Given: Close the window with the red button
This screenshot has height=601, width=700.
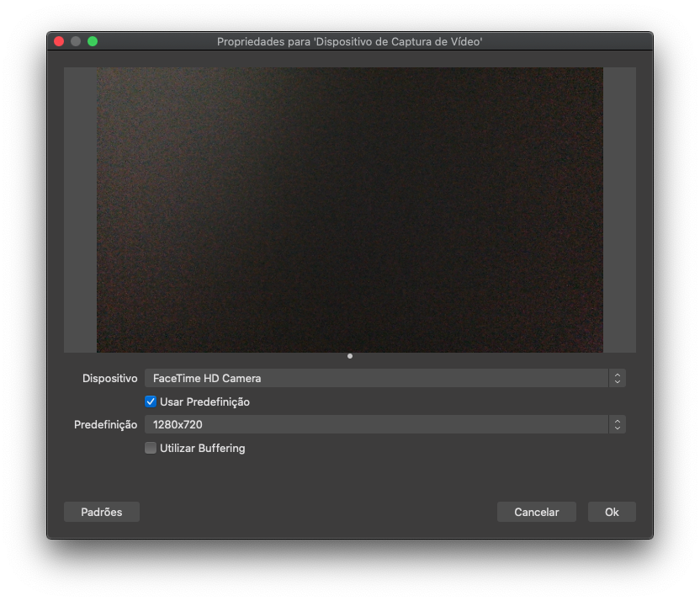Looking at the screenshot, I should pos(59,41).
